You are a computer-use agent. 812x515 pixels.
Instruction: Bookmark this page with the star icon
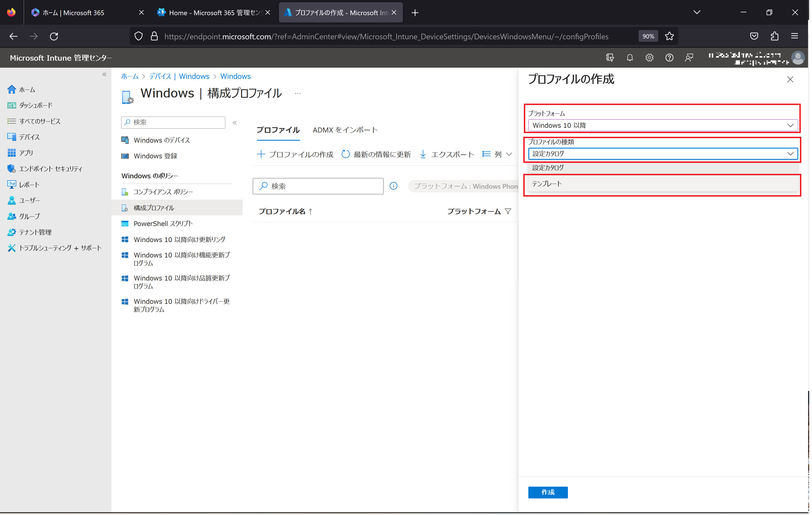pos(669,37)
